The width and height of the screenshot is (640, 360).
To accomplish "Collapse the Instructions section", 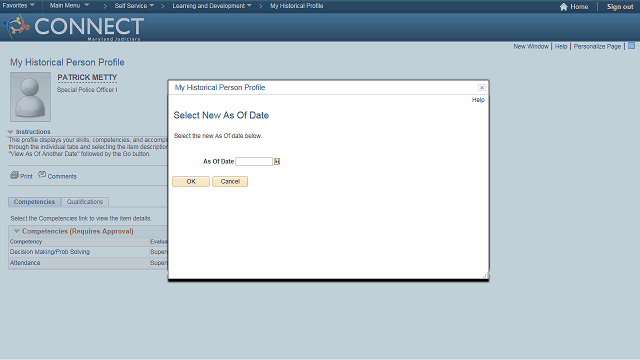I will 11,132.
